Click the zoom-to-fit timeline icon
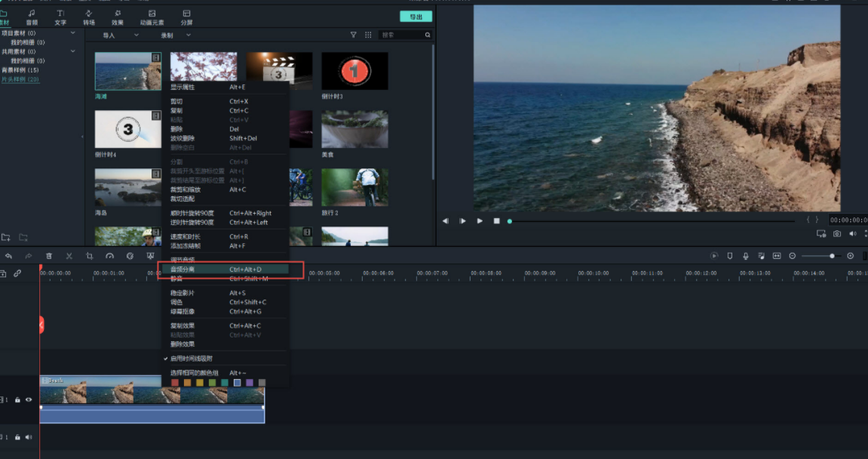 (x=777, y=256)
